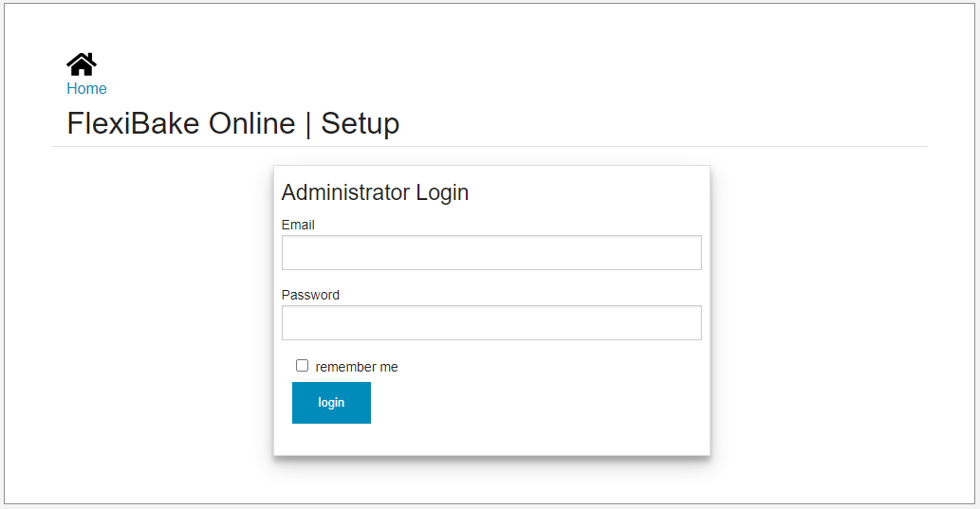Screen dimensions: 980x509
Task: Click the Password field label
Action: click(310, 295)
